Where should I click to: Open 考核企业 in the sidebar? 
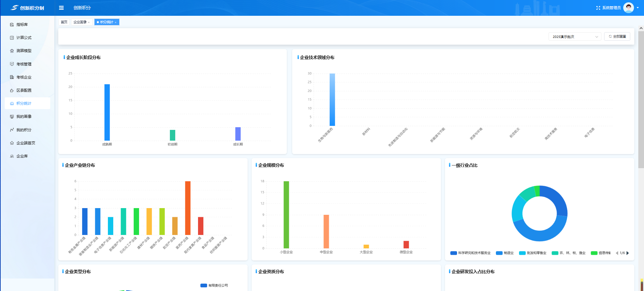(24, 77)
